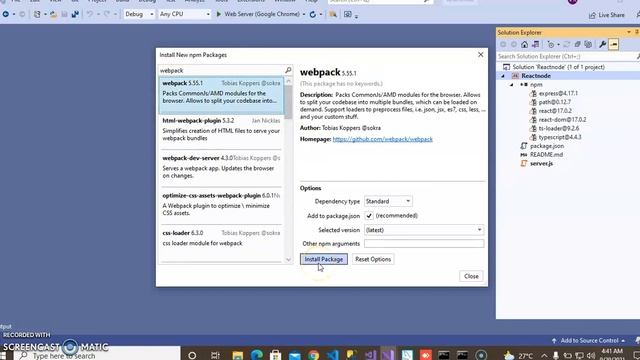
Task: Select README.md in Solution Explorer
Action: (x=546, y=155)
